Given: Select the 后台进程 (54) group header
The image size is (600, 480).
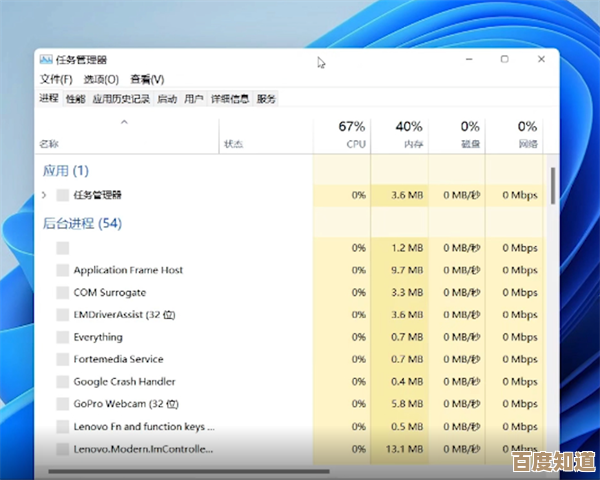Looking at the screenshot, I should pos(82,223).
